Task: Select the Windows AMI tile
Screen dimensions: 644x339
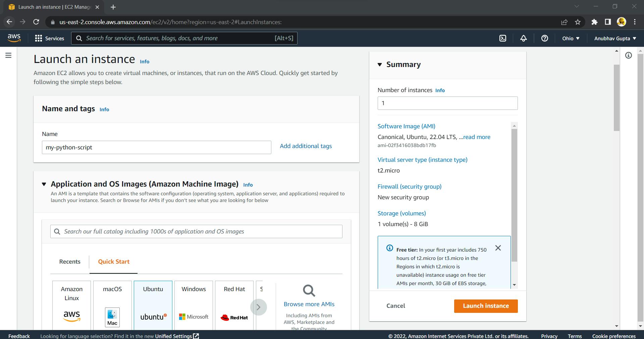Action: pos(194,305)
